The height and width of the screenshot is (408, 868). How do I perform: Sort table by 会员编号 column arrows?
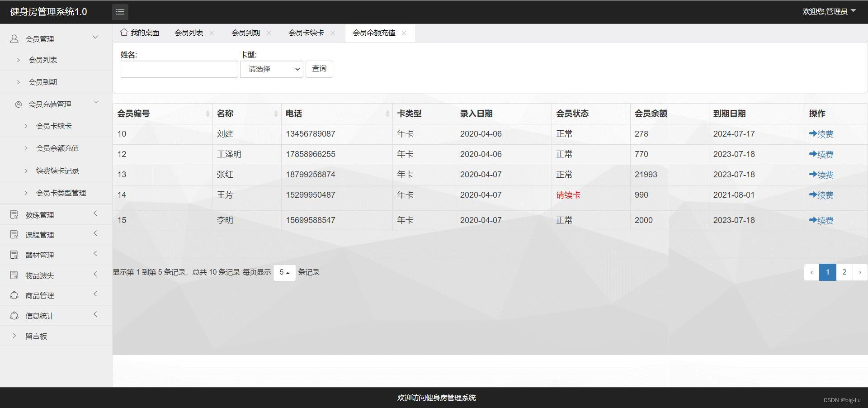pos(208,114)
